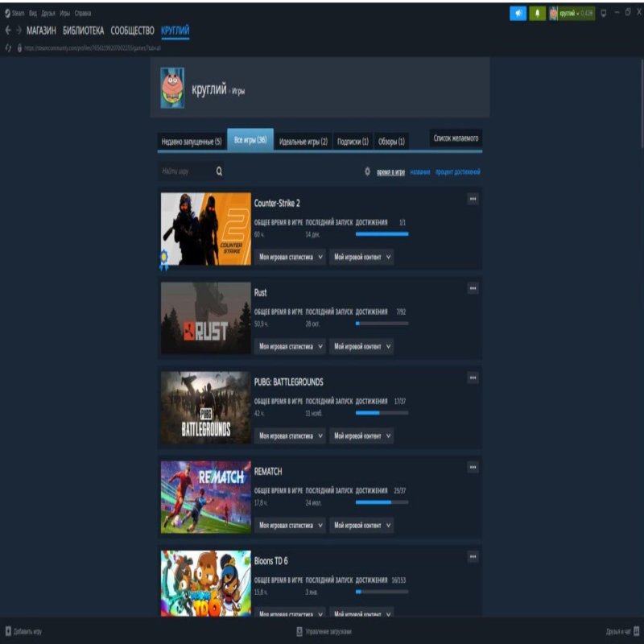The height and width of the screenshot is (644, 644).
Task: Click the page reload icon
Action: (x=8, y=48)
